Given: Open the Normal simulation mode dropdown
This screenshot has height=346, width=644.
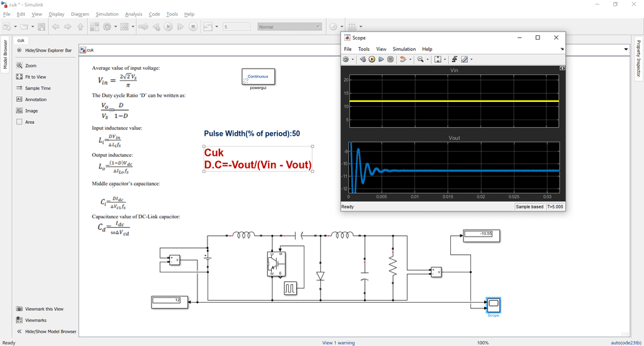Looking at the screenshot, I should click(x=289, y=26).
